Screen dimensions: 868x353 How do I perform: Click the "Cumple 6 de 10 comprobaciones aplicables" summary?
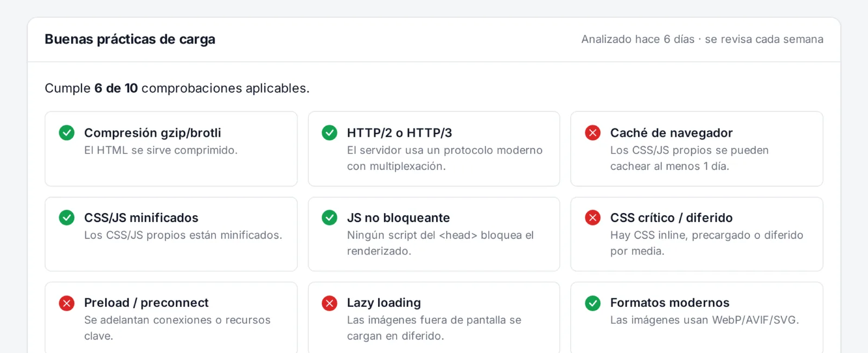177,88
